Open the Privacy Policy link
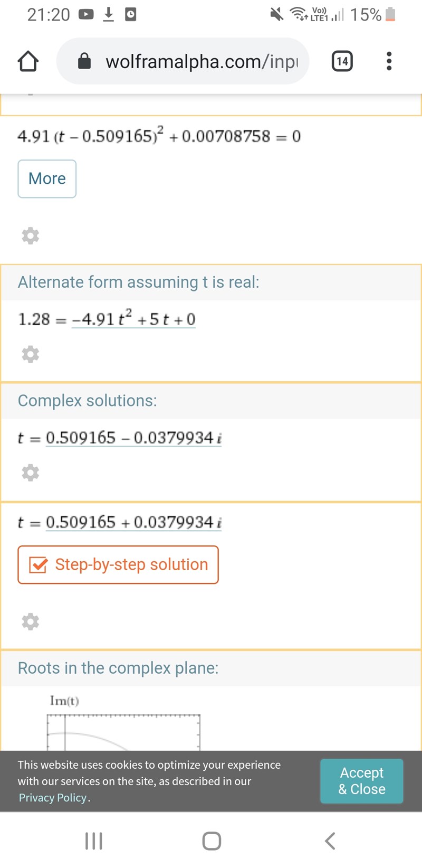Image resolution: width=422 pixels, height=868 pixels. coord(52,798)
